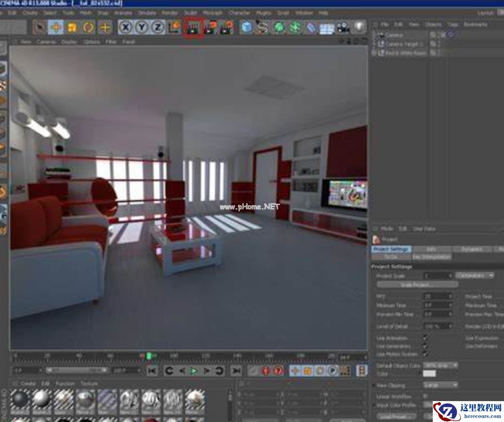Click the green timeline playhead marker
Viewport: 504px width, 422px height.
(149, 356)
